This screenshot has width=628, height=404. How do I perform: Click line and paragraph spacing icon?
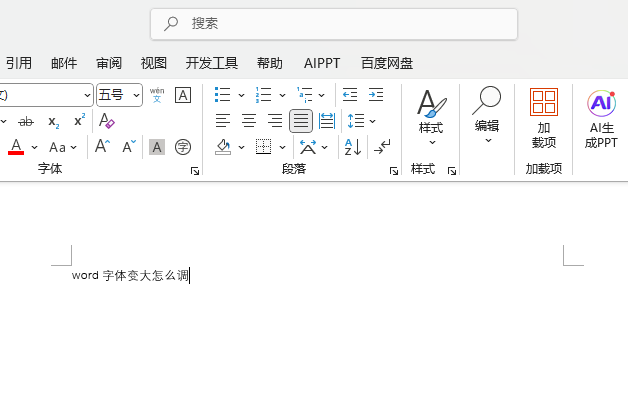point(356,121)
